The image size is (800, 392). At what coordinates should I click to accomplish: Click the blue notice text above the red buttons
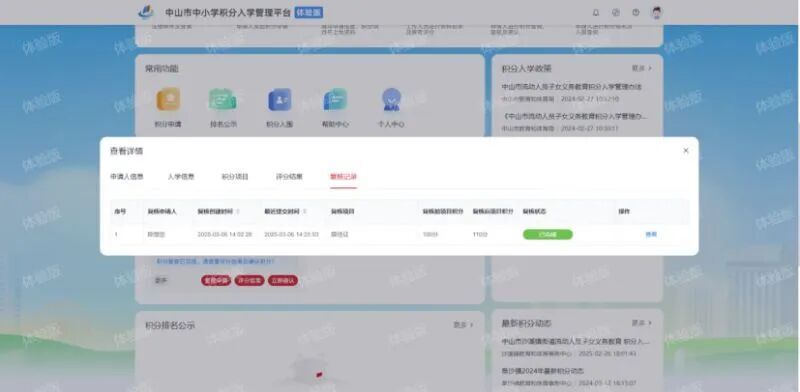215,261
